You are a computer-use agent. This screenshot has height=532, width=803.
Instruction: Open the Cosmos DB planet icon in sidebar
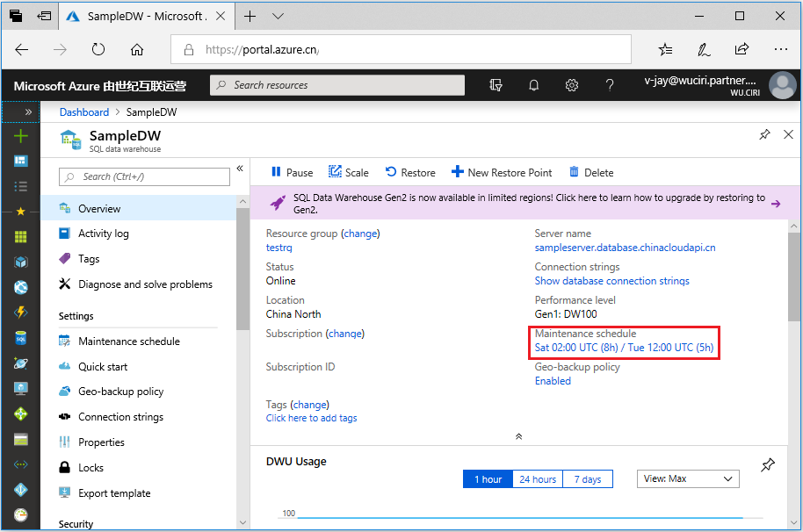[20, 363]
